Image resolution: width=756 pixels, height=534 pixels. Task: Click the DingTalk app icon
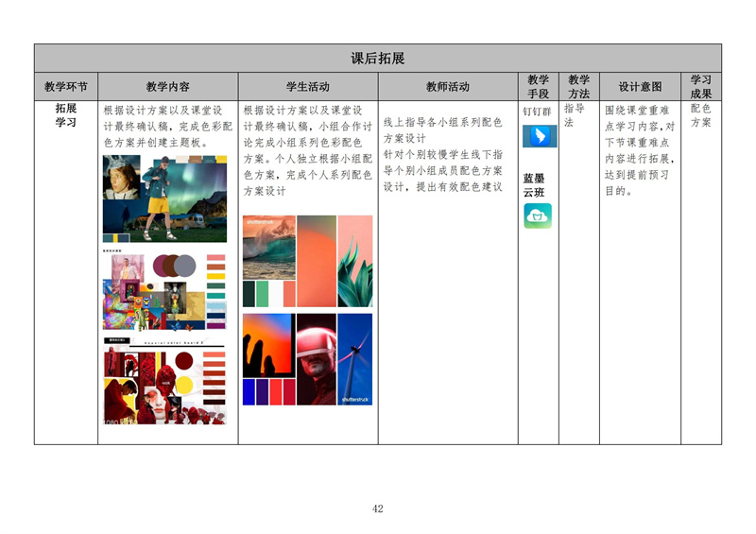(x=540, y=136)
